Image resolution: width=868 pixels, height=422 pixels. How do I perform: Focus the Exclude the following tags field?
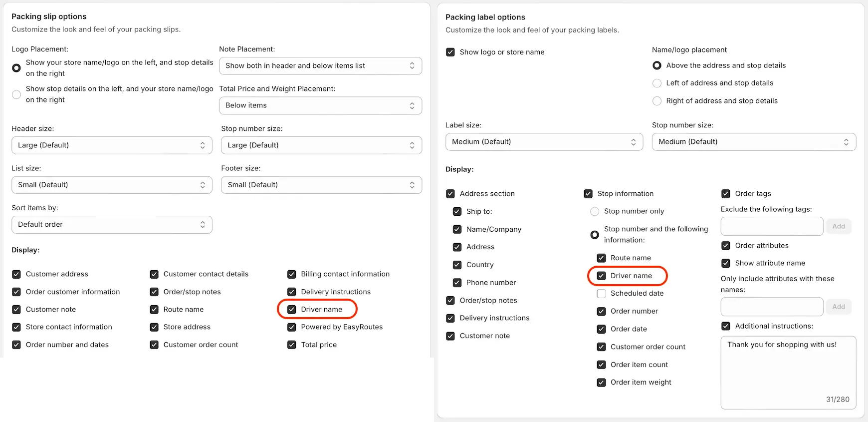[772, 226]
